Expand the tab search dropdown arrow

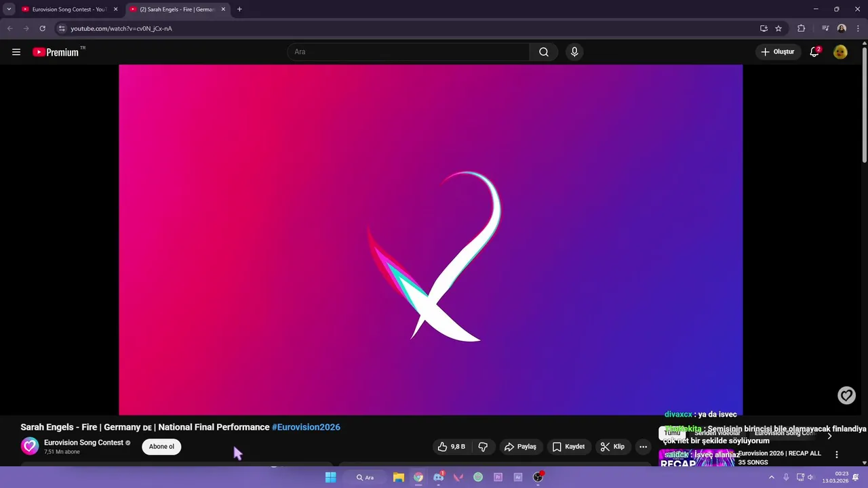coord(9,9)
